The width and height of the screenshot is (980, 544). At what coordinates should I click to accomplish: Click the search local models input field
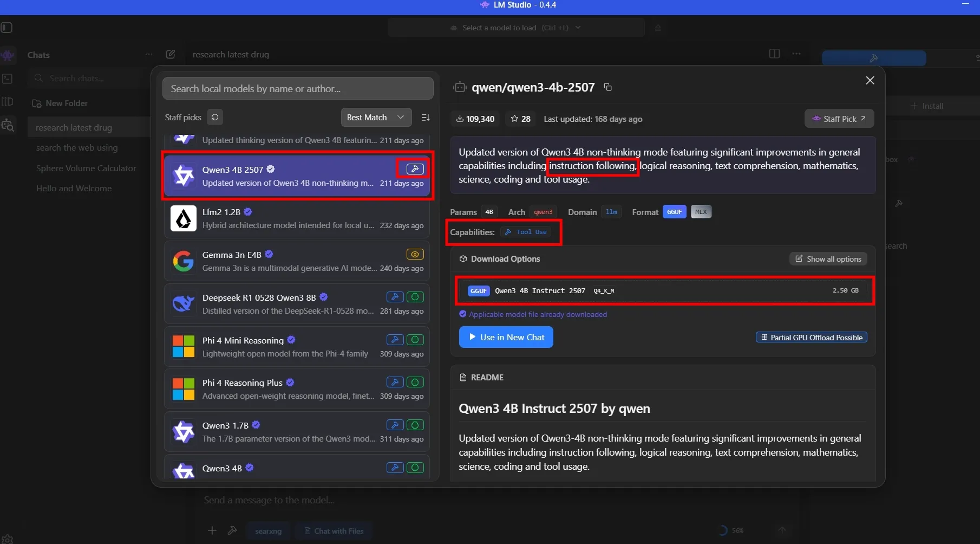[x=298, y=89]
